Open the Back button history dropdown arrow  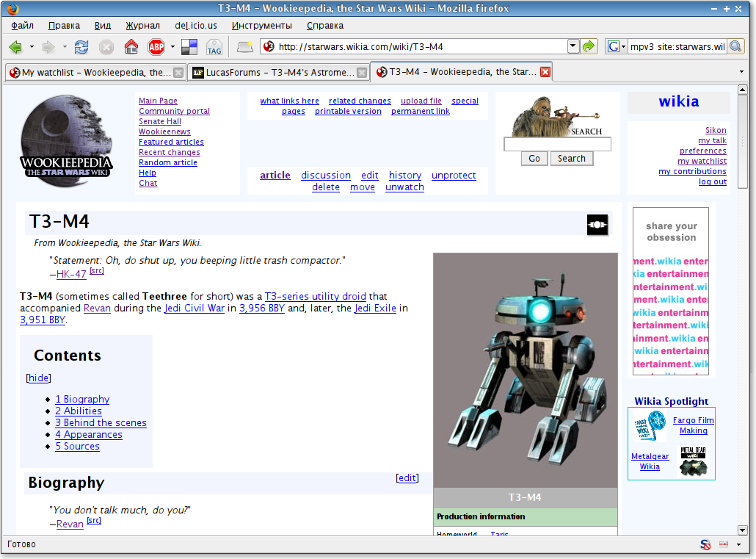[32, 47]
